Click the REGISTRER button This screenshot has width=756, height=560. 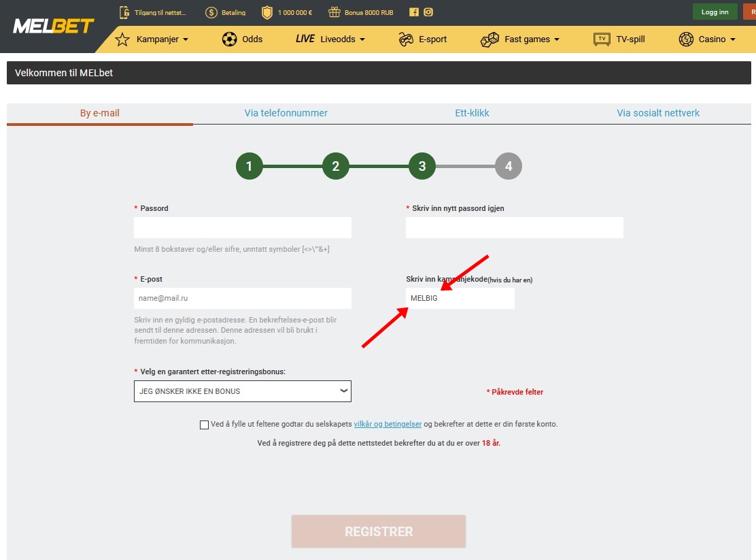click(x=379, y=531)
